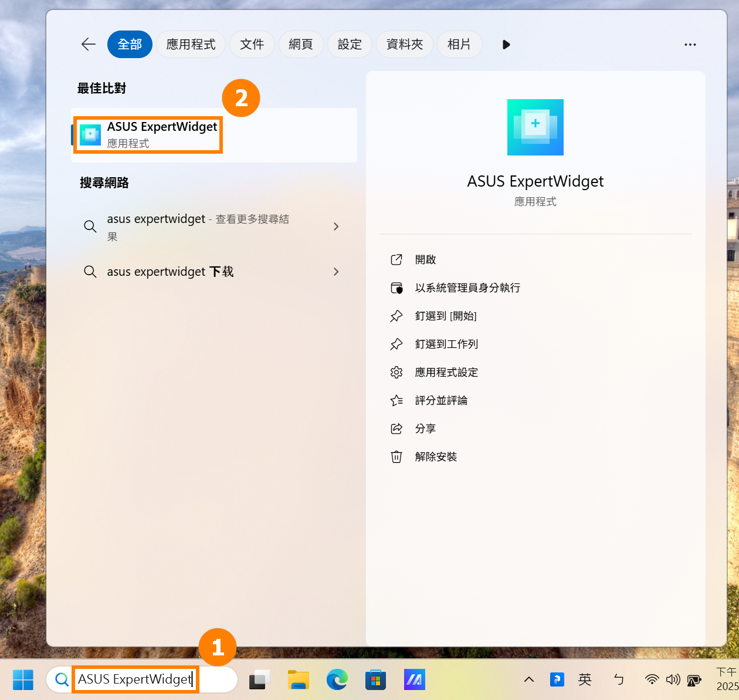
Task: Open the 網頁 filter tab
Action: 301,45
